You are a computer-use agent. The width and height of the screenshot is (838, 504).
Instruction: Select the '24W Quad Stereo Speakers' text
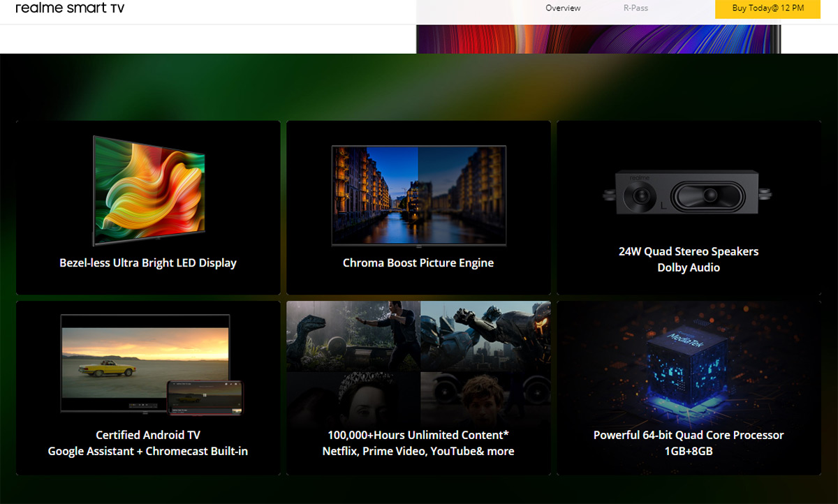[689, 251]
